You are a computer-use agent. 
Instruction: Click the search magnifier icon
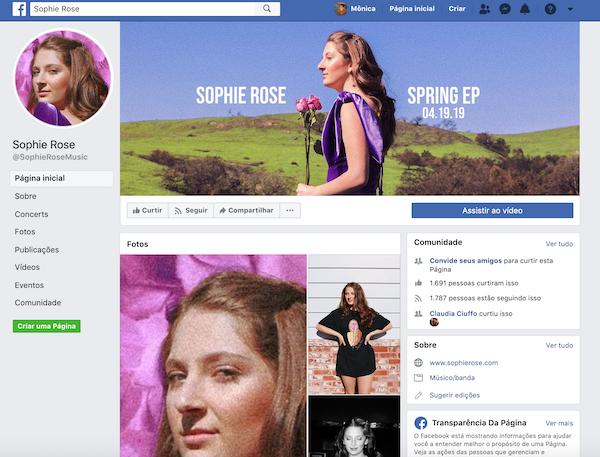click(x=267, y=9)
